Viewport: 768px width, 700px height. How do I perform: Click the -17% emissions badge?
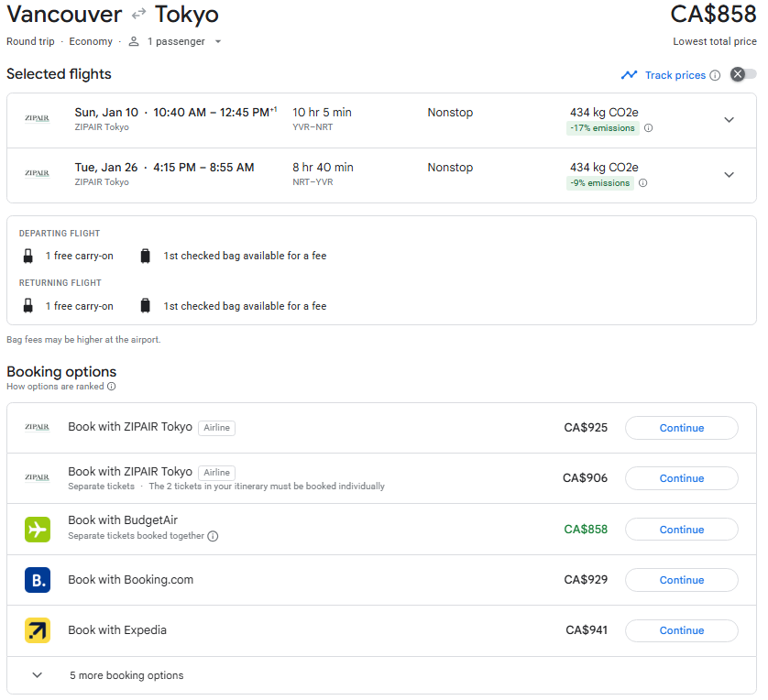[x=602, y=128]
